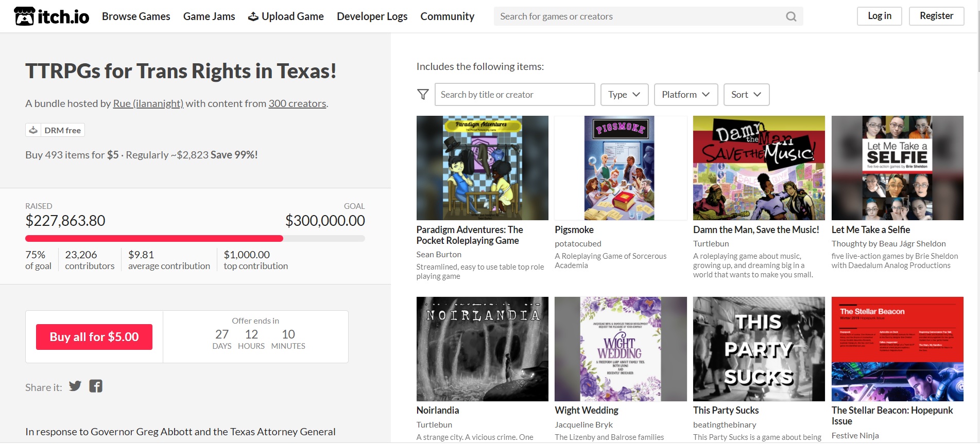Image resolution: width=980 pixels, height=444 pixels.
Task: Open the Type filter dropdown
Action: click(x=624, y=95)
